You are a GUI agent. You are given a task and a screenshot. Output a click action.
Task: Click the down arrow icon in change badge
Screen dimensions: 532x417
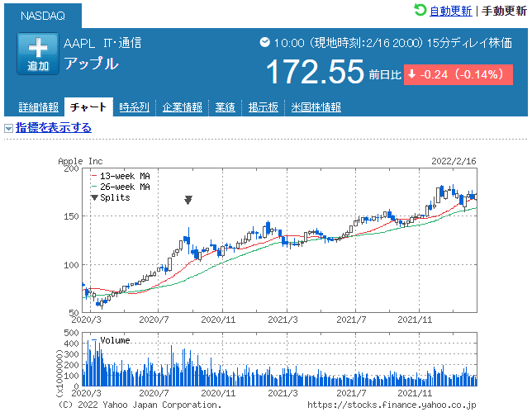tap(411, 74)
